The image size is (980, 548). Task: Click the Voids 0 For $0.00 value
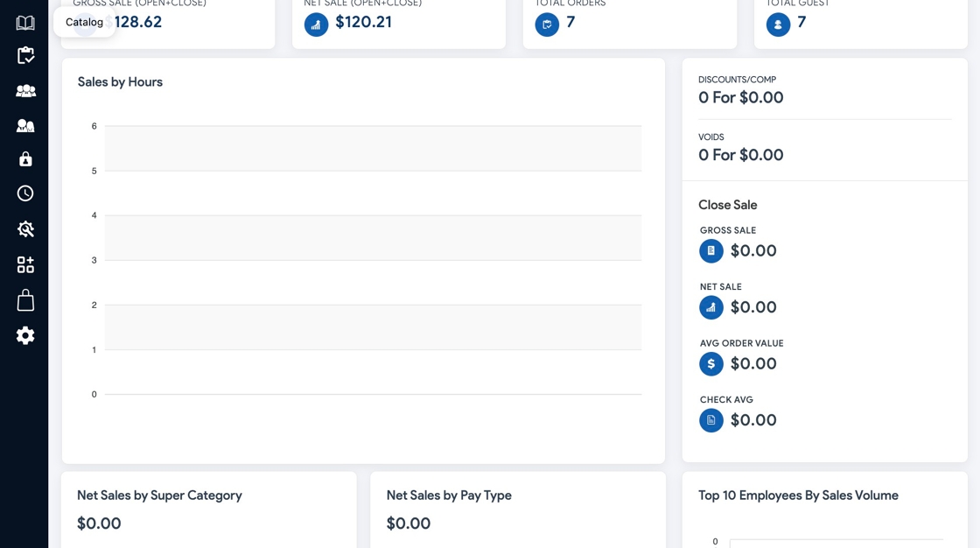point(740,156)
